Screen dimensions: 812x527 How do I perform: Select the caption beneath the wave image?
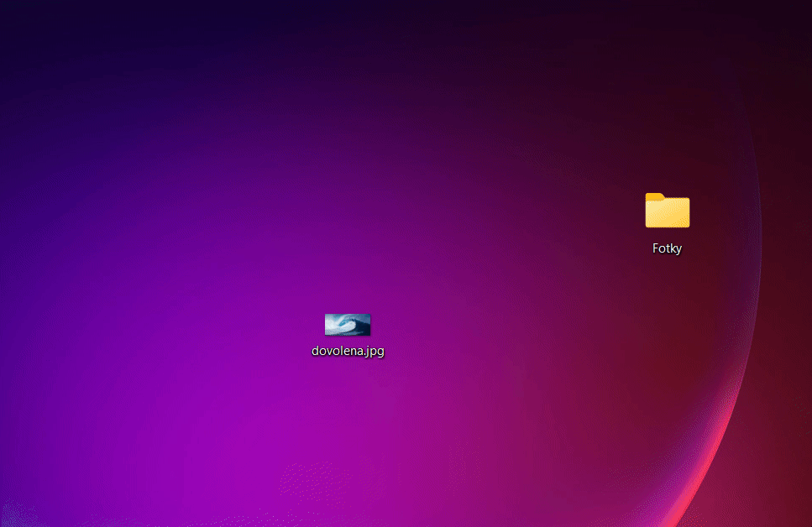pyautogui.click(x=348, y=351)
